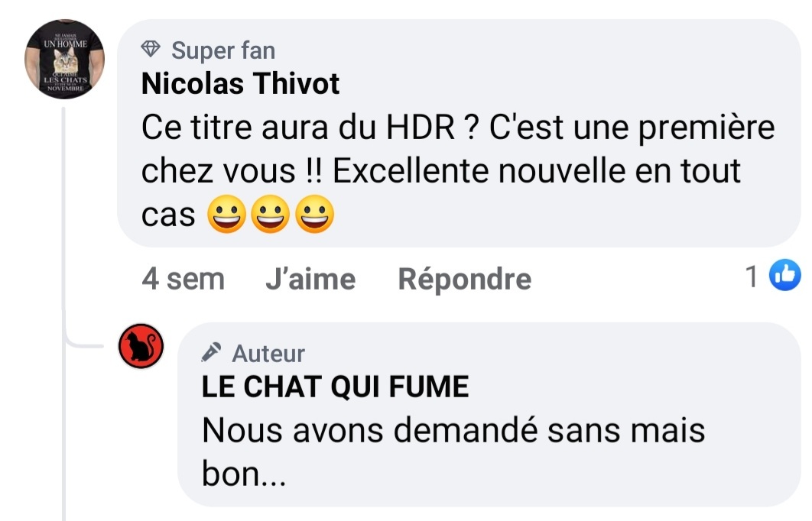Click the "4 sem" comment timestamp
Screen dimensions: 812x521
184,280
